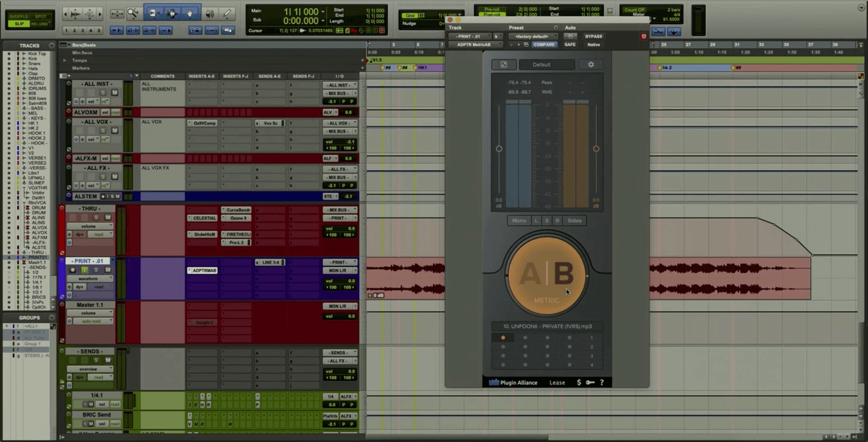Solo the ALL VOX track
Image resolution: width=868 pixels, height=442 pixels.
tap(103, 131)
